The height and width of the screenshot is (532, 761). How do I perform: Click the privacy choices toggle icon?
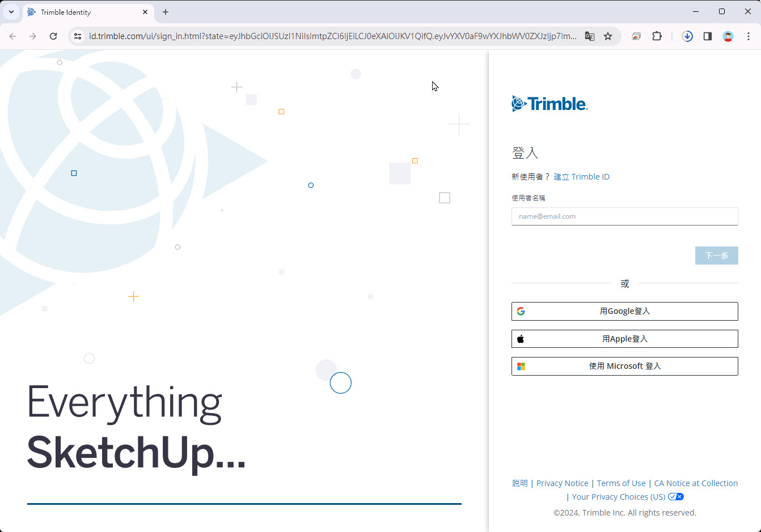click(x=676, y=497)
